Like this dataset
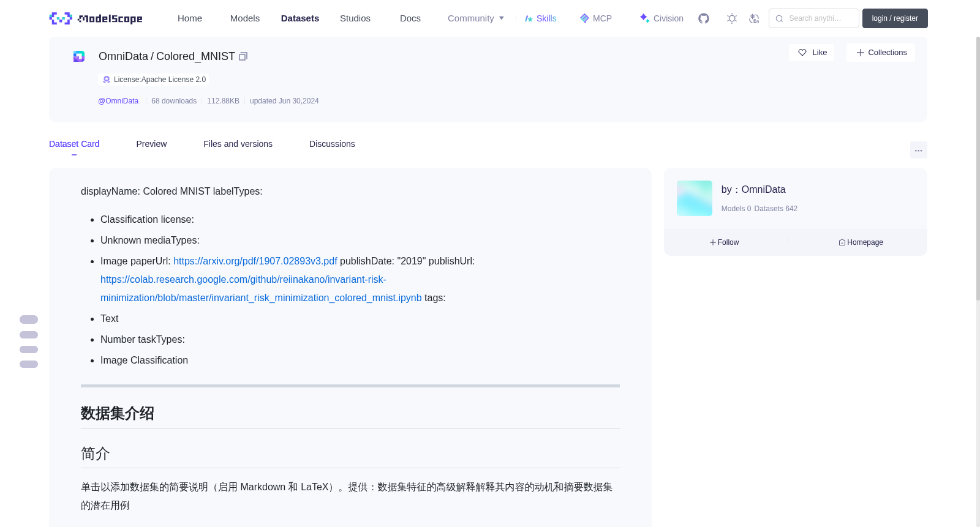 (x=812, y=53)
